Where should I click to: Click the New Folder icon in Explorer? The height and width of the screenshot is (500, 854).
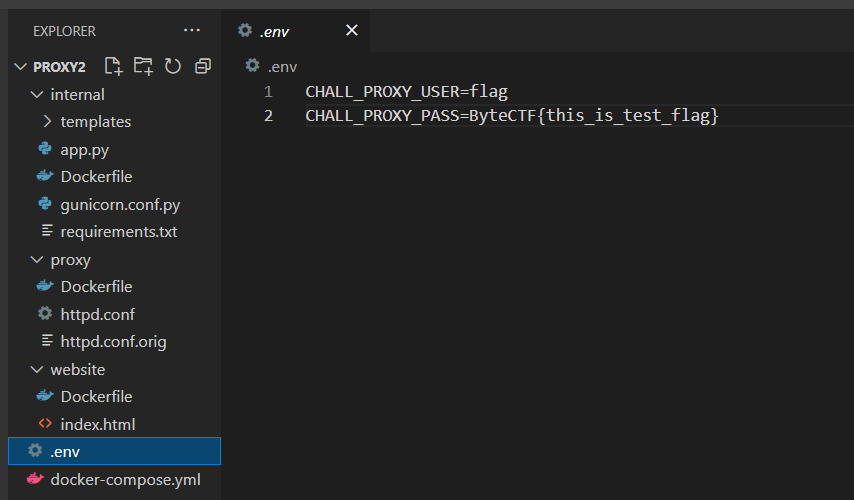(x=143, y=66)
